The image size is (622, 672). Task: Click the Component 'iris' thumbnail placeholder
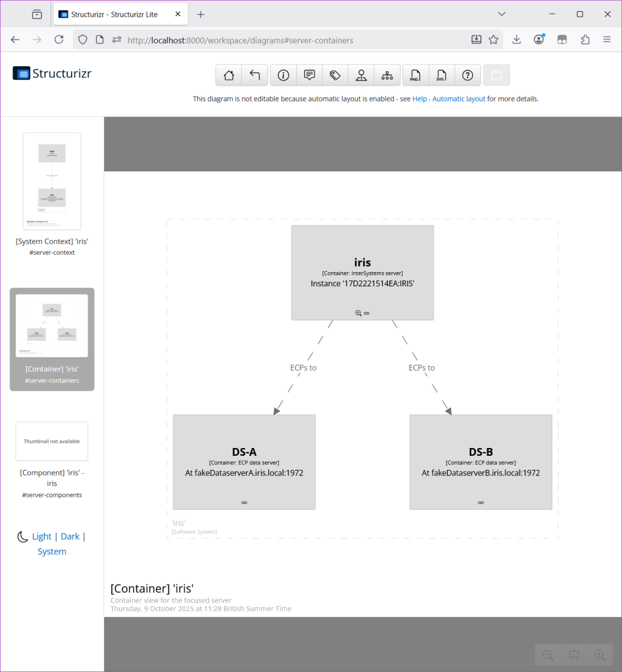52,441
